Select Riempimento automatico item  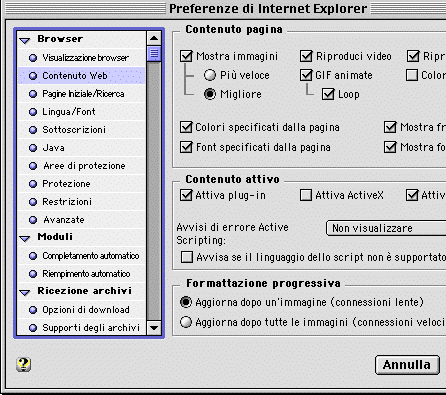[x=82, y=274]
